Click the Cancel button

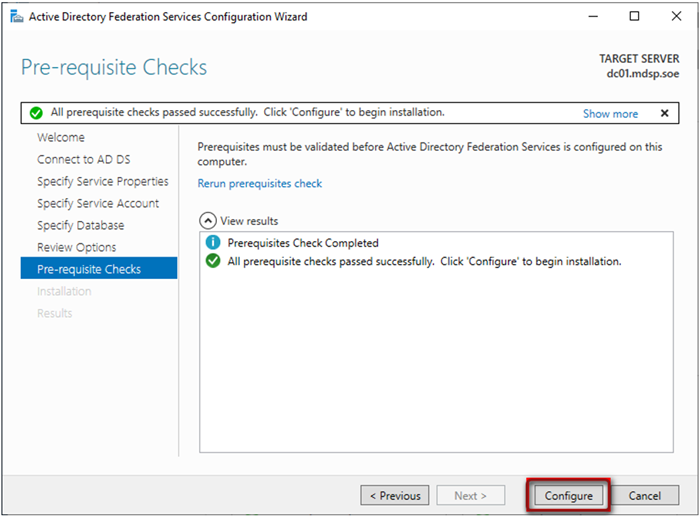645,495
